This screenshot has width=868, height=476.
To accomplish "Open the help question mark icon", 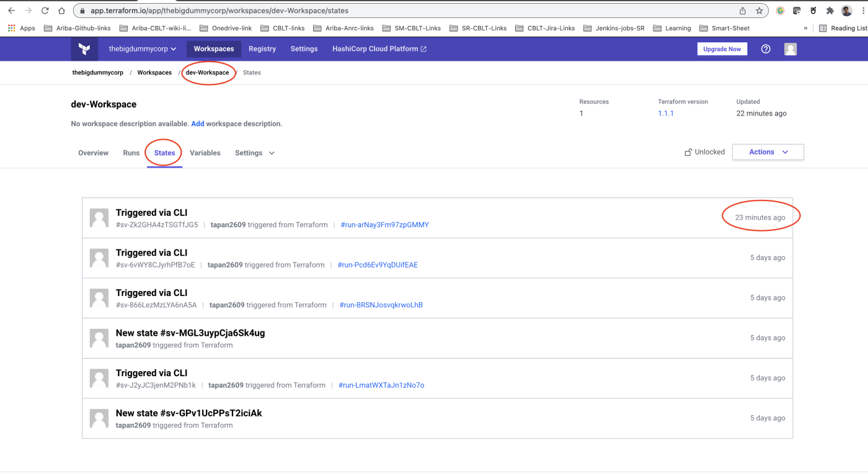I will [x=766, y=49].
